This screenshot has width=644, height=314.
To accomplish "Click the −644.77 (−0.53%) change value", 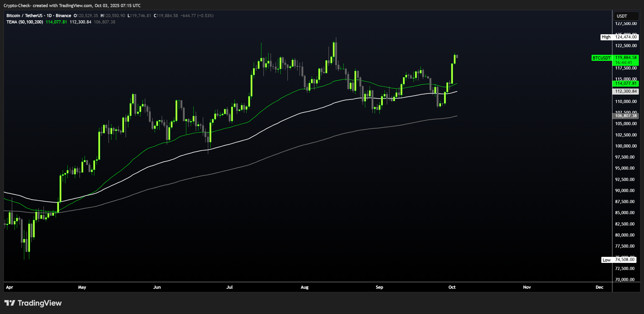I will pyautogui.click(x=197, y=16).
